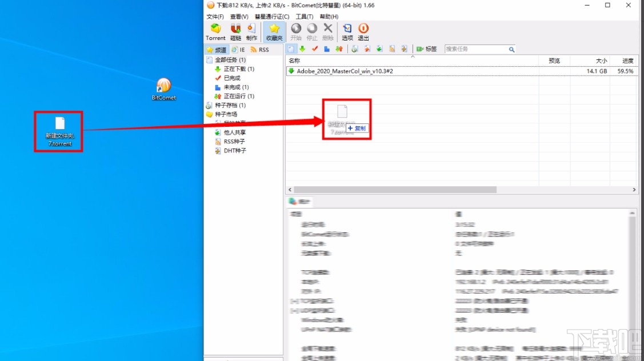Click the search magnifier icon
This screenshot has width=644, height=361.
pos(512,49)
